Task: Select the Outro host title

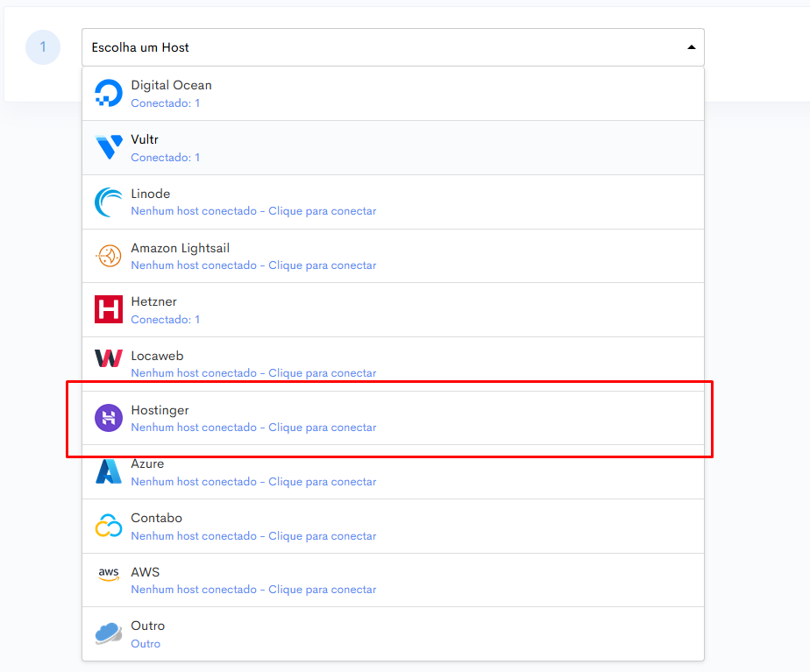Action: tap(148, 626)
